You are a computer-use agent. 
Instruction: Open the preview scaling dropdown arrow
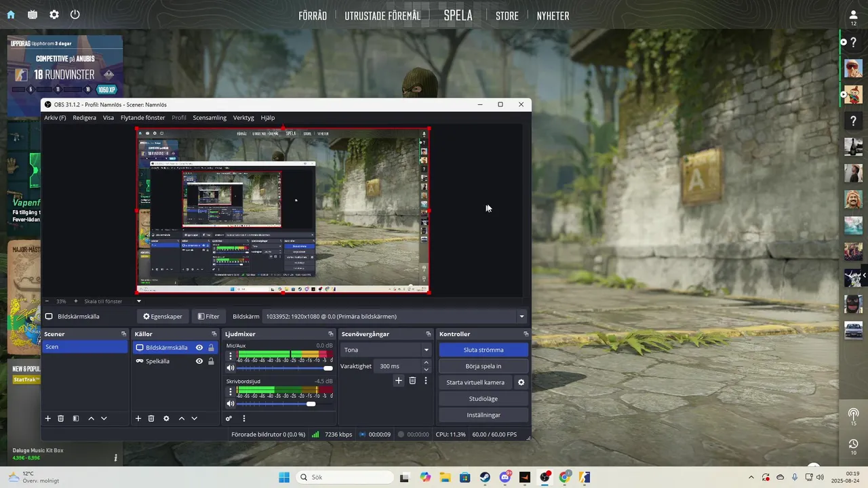click(x=139, y=301)
